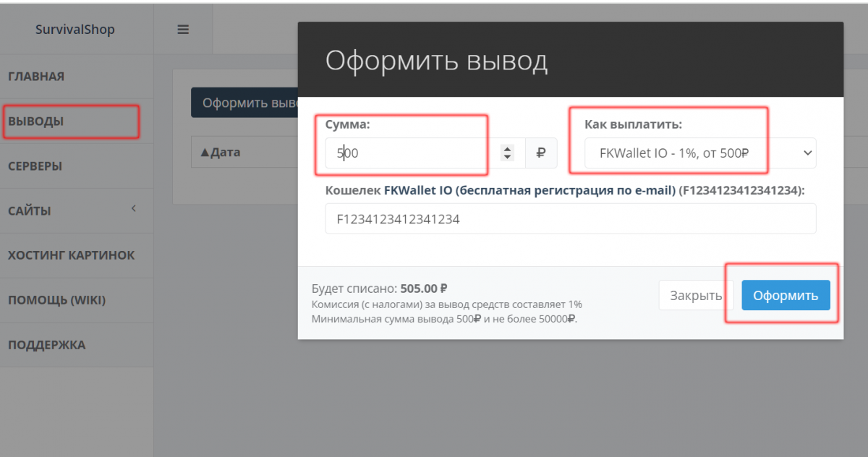Click the SurvivalShop brand logo
This screenshot has width=868, height=457.
point(75,30)
